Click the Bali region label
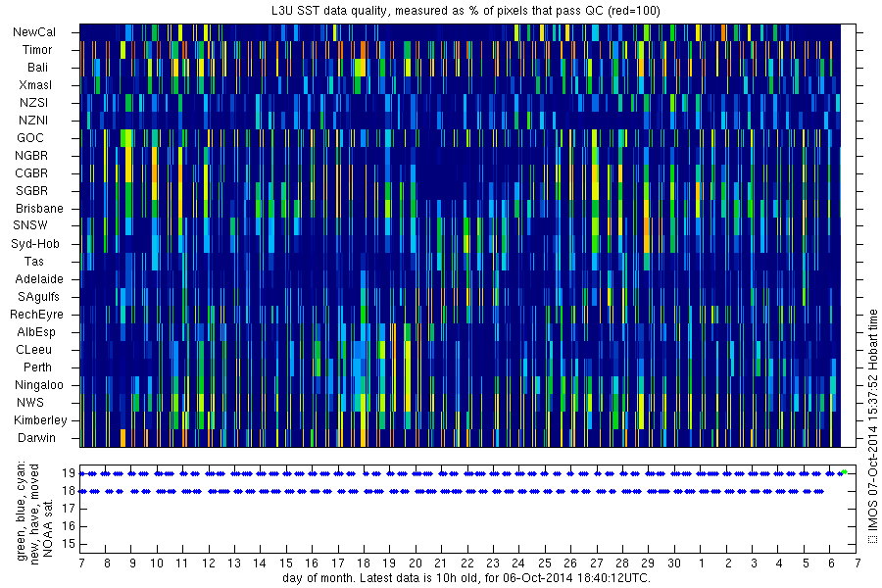Screen dimensions: 882x588 pyautogui.click(x=37, y=68)
